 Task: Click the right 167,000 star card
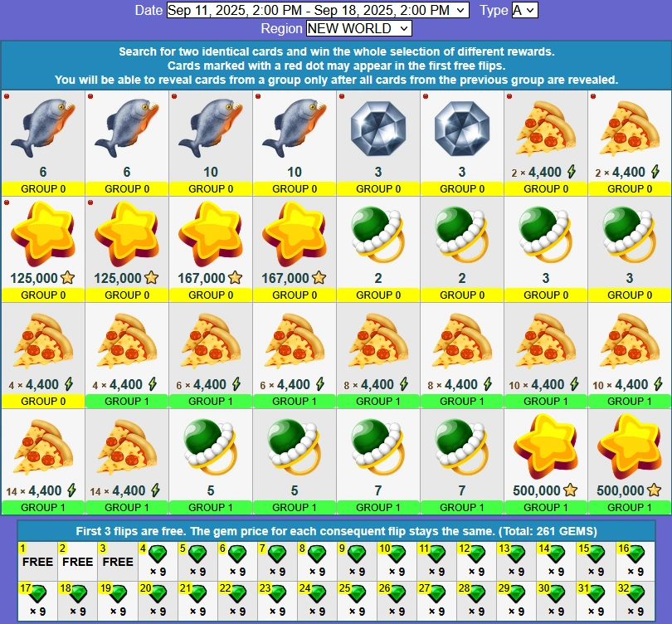[x=295, y=250]
